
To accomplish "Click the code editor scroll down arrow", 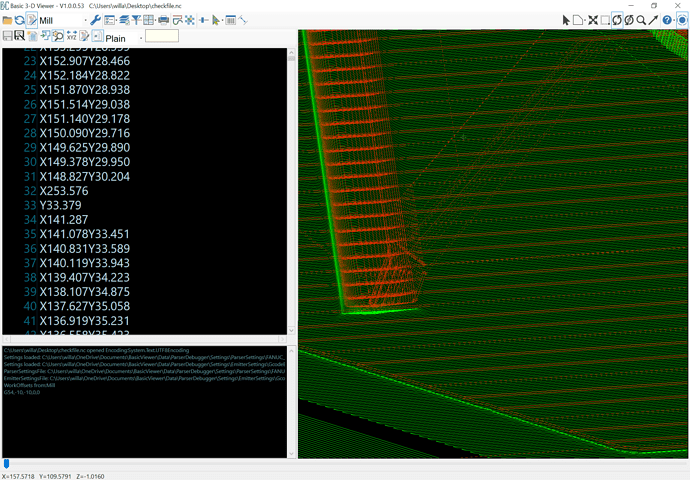I will click(x=291, y=330).
